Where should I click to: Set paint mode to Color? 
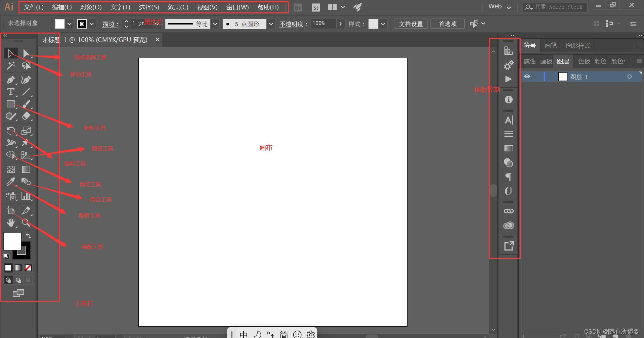pyautogui.click(x=8, y=268)
